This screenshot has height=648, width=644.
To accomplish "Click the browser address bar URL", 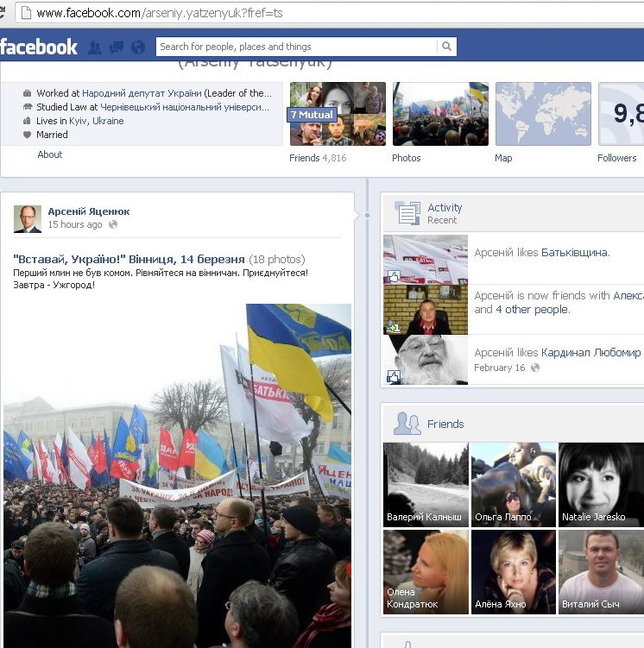I will point(160,13).
